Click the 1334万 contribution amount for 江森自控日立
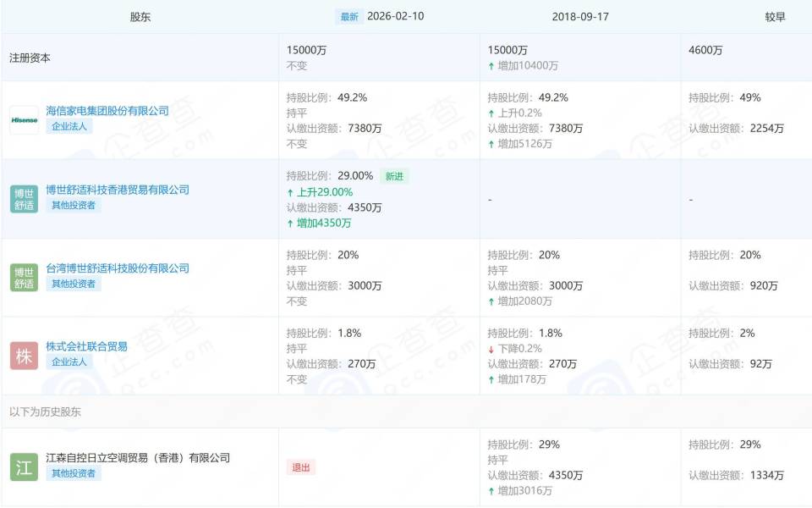The image size is (812, 508). click(x=767, y=475)
